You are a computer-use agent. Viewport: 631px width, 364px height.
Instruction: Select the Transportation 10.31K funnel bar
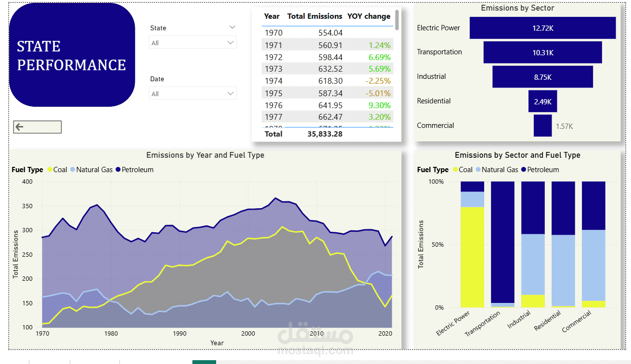[x=542, y=52]
